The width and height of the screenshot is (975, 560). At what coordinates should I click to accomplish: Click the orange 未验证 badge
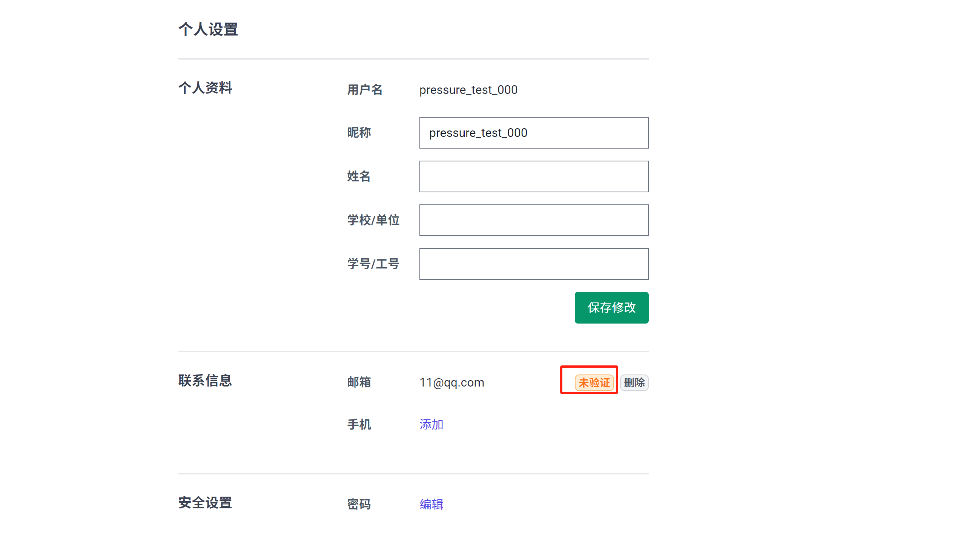(593, 383)
